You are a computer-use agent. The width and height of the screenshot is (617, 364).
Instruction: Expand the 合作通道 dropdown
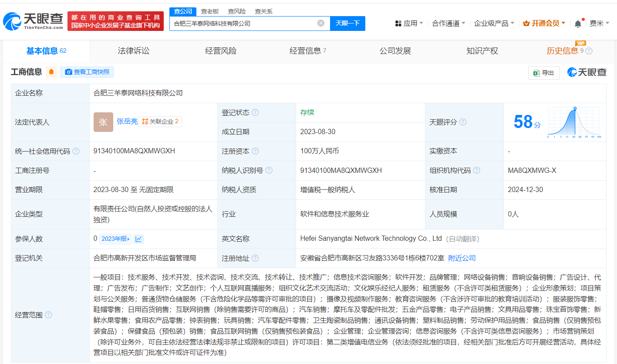click(448, 23)
